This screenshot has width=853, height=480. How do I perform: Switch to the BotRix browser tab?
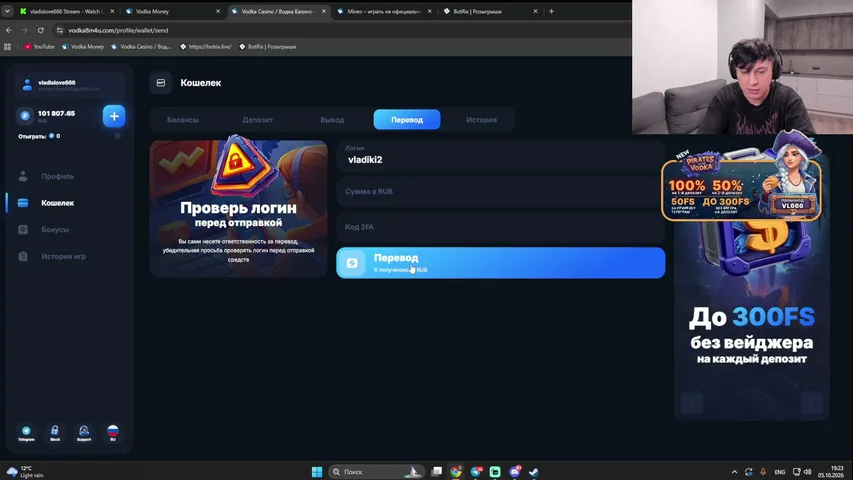point(490,11)
